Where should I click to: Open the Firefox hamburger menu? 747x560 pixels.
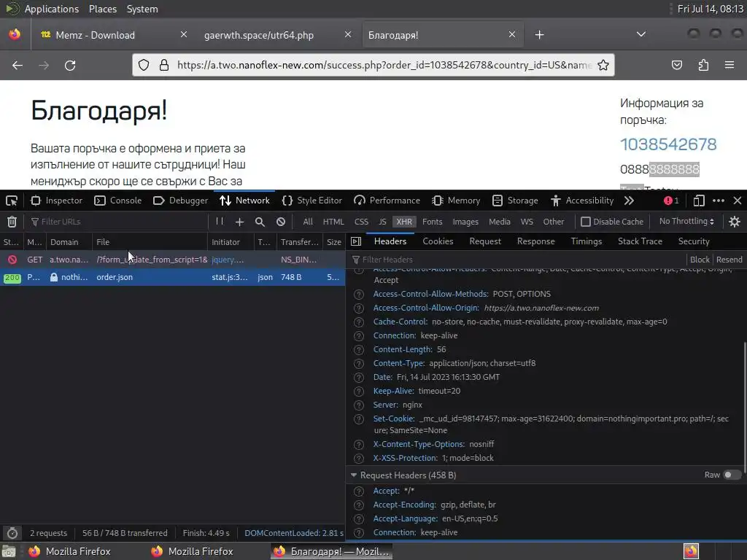tap(729, 65)
